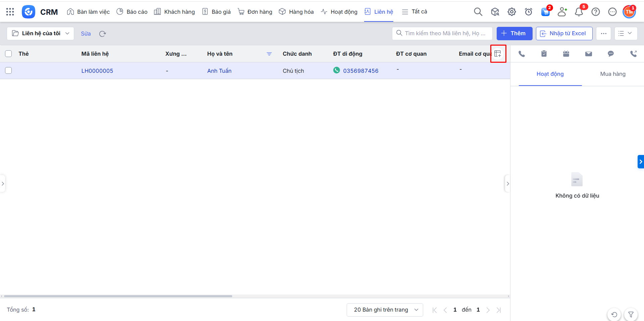644x321 pixels.
Task: Click the email envelope icon in activity panel
Action: (588, 54)
